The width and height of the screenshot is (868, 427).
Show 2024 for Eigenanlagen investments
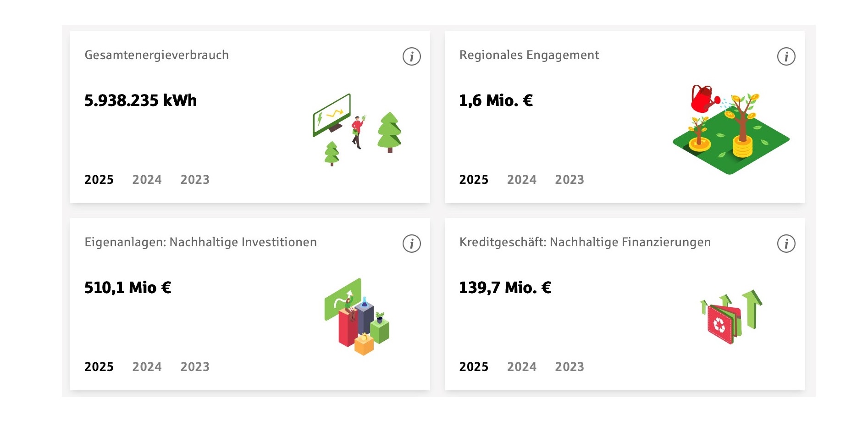[147, 367]
